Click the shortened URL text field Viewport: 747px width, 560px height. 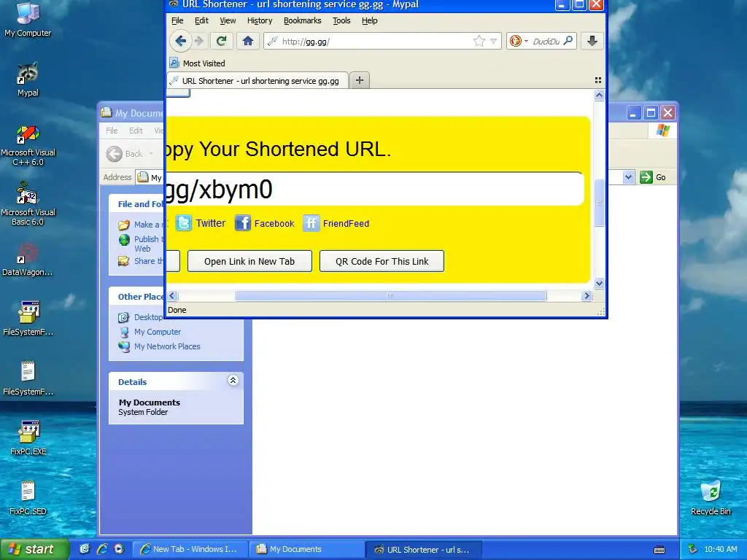[x=374, y=189]
